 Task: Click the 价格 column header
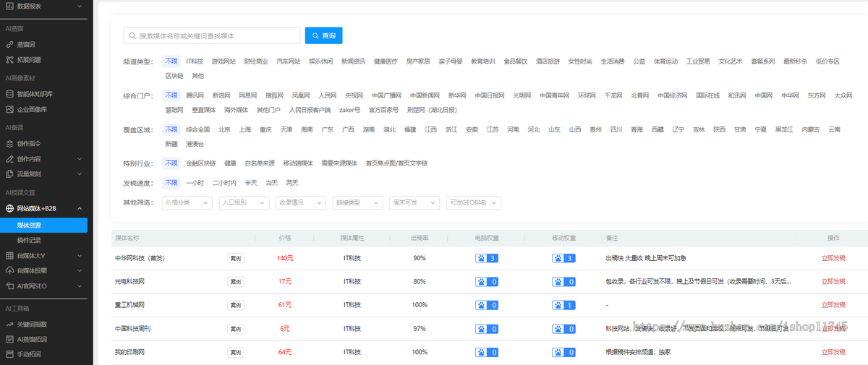[285, 238]
